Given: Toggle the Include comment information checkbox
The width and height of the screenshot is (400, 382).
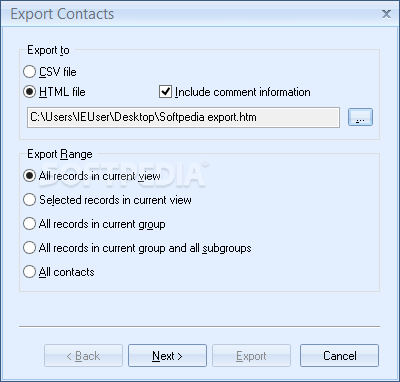Looking at the screenshot, I should [165, 92].
